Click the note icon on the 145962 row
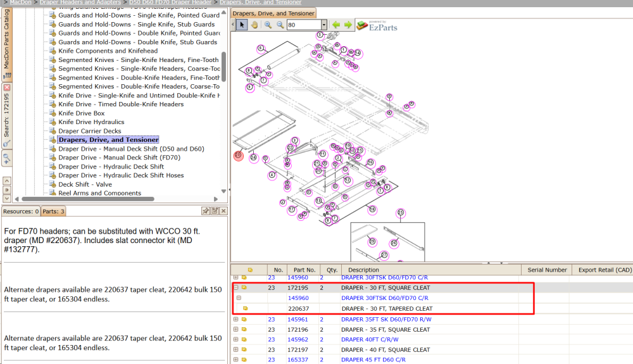633x364 pixels. point(244,339)
